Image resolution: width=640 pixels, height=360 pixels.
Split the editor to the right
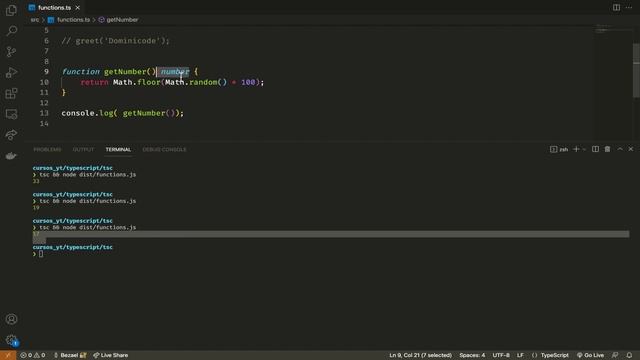616,7
